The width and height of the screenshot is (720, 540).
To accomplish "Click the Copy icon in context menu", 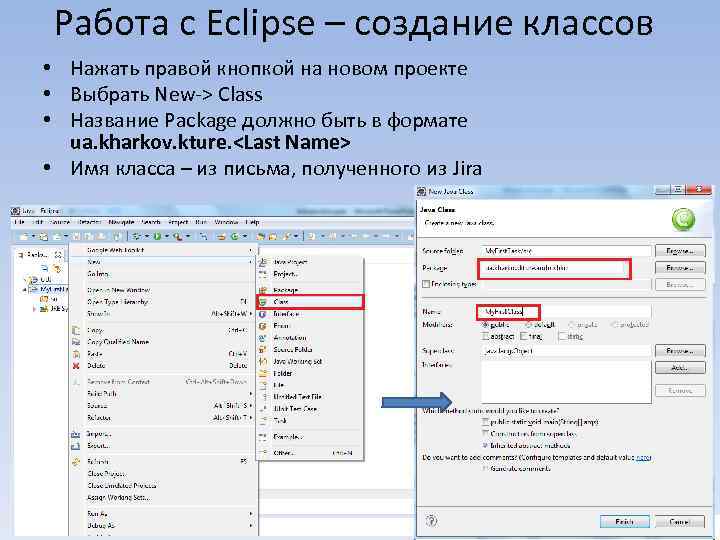I will (76, 330).
